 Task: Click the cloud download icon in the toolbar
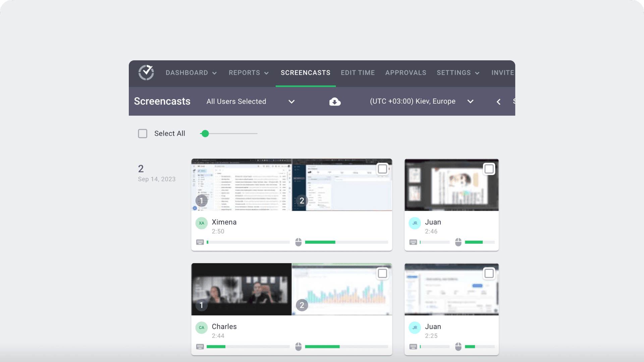[x=335, y=101]
